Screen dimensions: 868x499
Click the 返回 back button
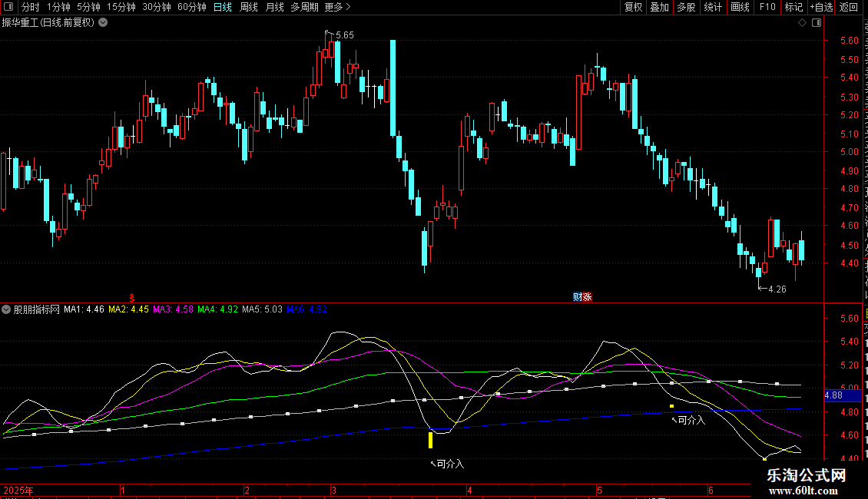tap(848, 7)
